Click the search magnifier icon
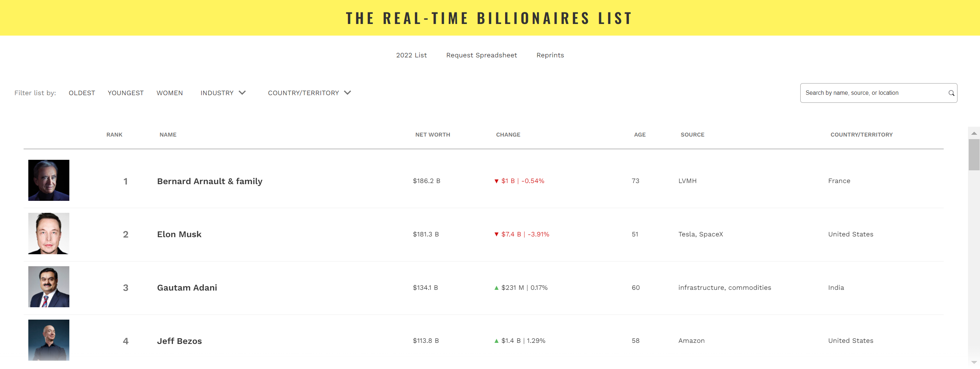This screenshot has width=980, height=369. [x=951, y=93]
